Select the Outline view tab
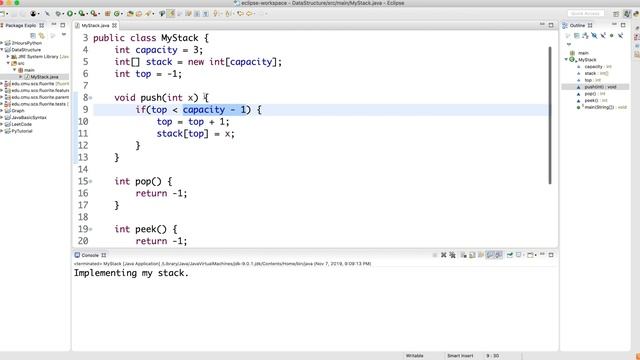 point(577,25)
